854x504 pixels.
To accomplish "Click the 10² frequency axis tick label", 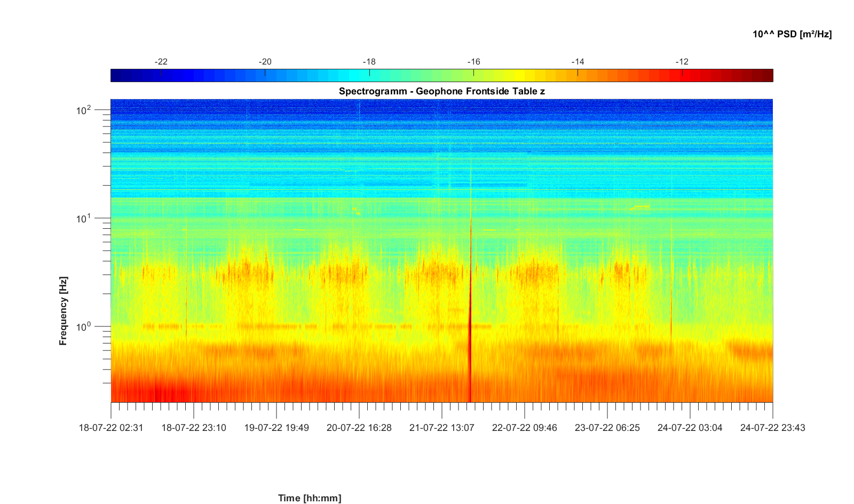I will click(x=84, y=110).
